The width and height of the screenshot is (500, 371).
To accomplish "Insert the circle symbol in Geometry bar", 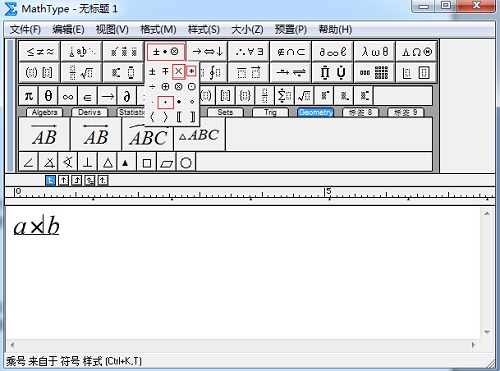I will click(186, 163).
